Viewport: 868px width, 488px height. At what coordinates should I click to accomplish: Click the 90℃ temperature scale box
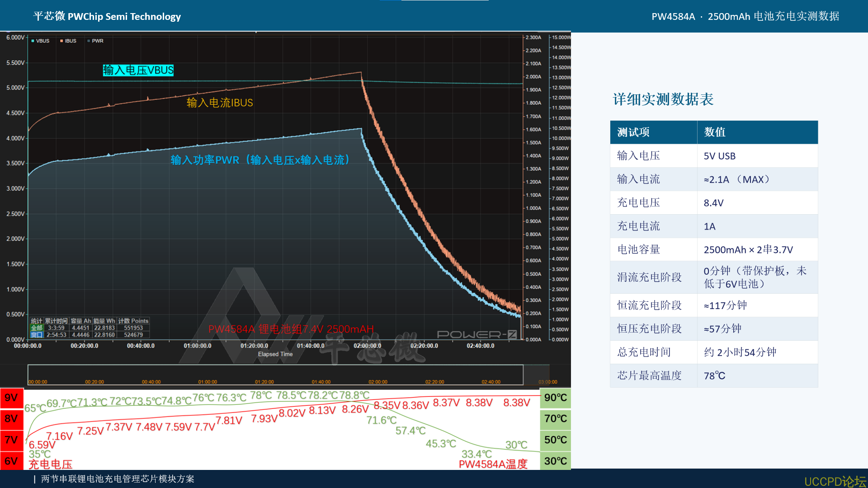(x=556, y=398)
